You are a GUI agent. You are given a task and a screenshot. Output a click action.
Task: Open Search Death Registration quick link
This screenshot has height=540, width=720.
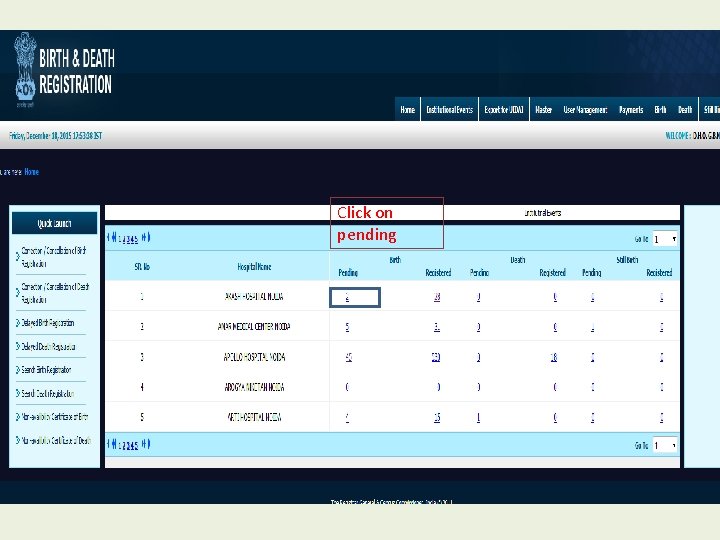coord(48,394)
